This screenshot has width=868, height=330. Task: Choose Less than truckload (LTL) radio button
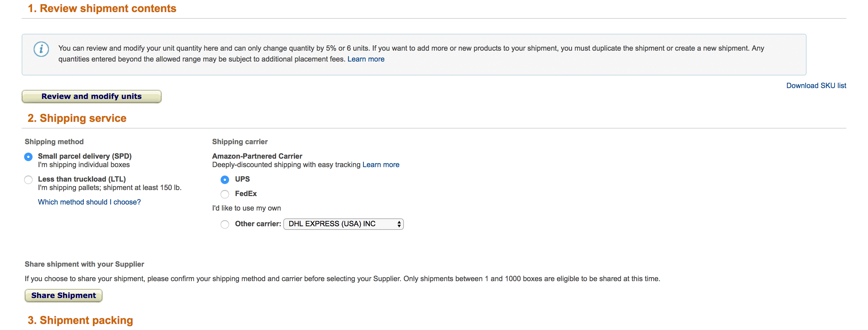tap(29, 180)
